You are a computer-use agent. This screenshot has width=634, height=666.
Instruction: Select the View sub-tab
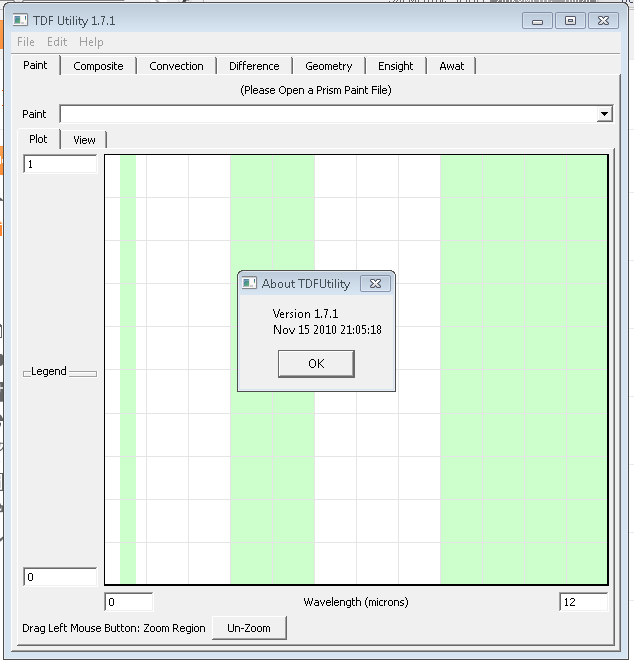click(84, 140)
